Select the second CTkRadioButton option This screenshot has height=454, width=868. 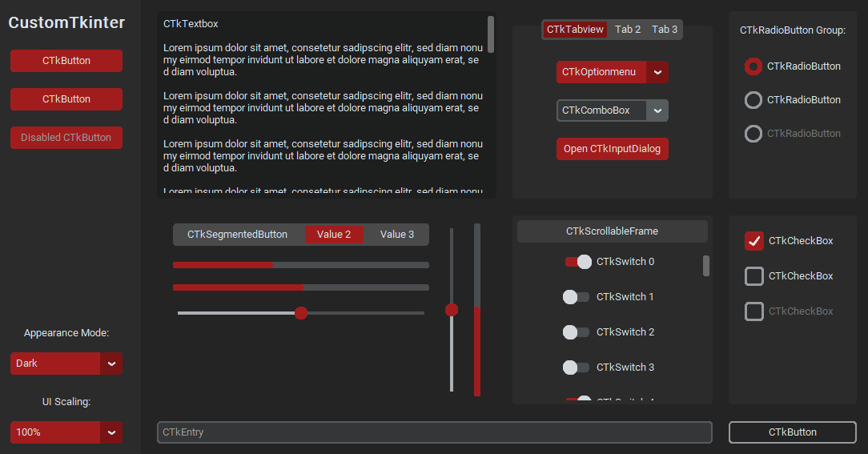(x=753, y=100)
